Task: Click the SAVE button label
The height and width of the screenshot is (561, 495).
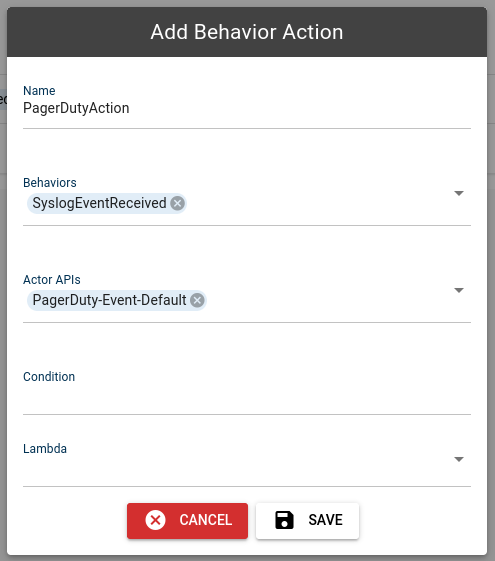Action: (325, 520)
